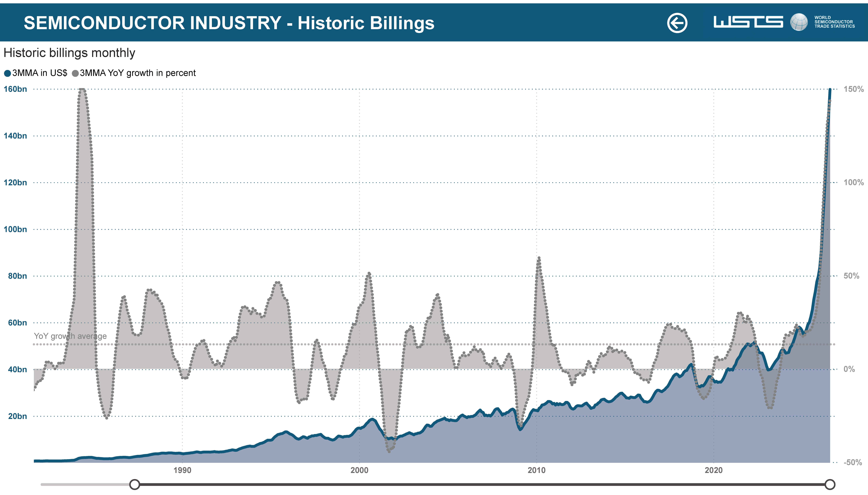The image size is (868, 495).
Task: Click the Historic billings monthly chart title
Action: click(69, 53)
